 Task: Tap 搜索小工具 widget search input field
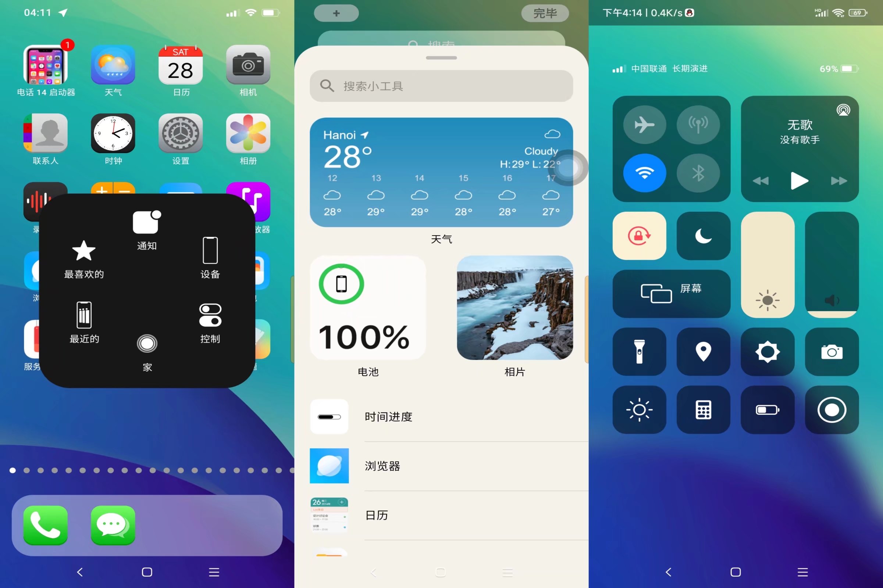[x=441, y=85]
